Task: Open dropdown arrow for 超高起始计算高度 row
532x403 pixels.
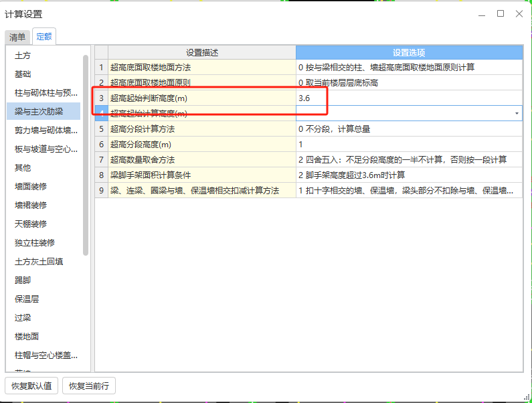Action: pos(517,114)
